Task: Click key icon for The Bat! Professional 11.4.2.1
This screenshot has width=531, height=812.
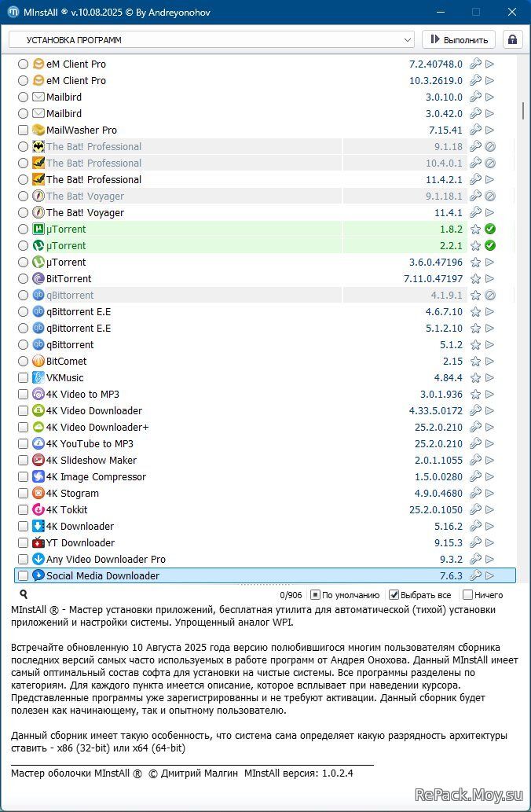Action: click(x=475, y=180)
